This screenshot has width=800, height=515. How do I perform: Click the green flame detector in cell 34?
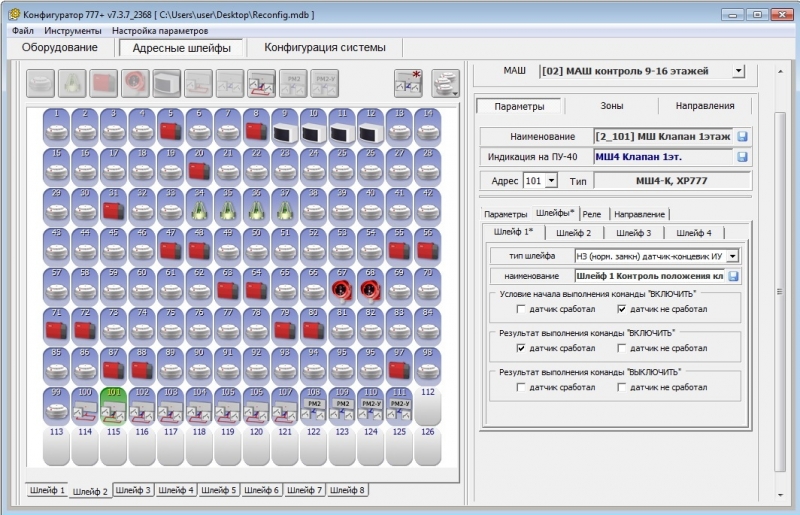coord(198,209)
